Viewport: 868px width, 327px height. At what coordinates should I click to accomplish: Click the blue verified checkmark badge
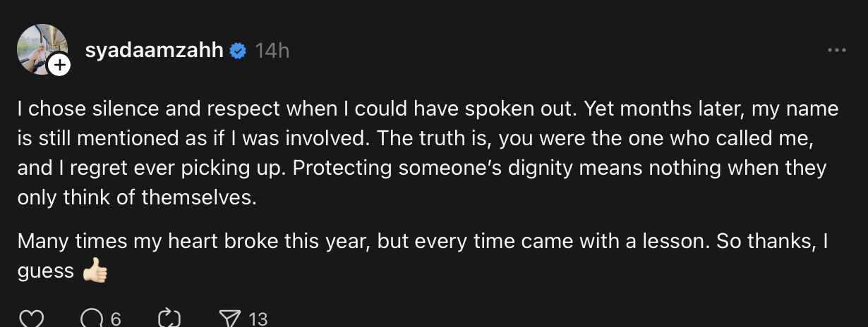tap(239, 51)
